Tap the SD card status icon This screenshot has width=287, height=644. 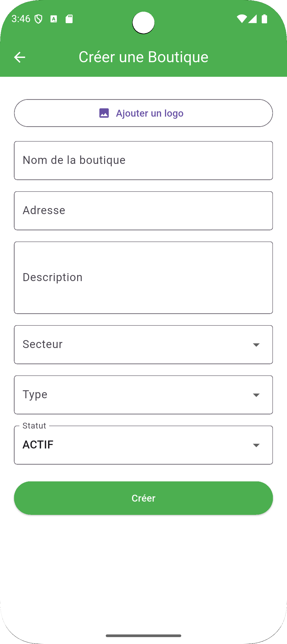click(x=69, y=19)
